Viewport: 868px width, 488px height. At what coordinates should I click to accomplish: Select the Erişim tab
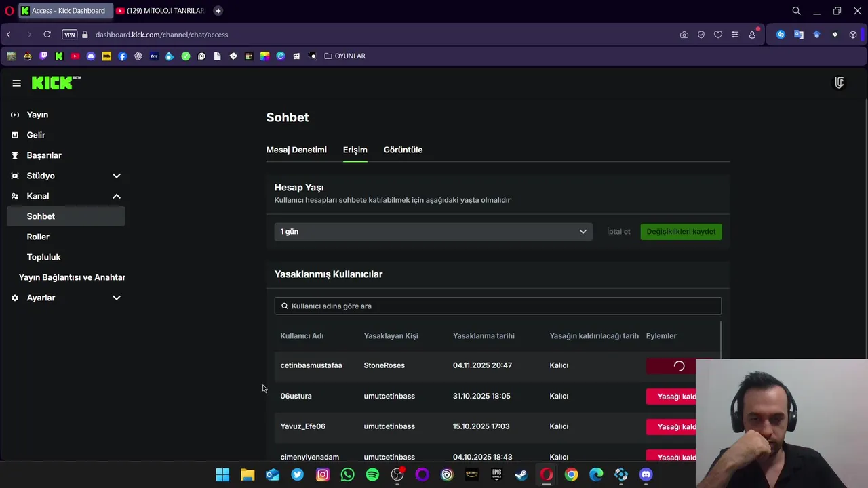pyautogui.click(x=355, y=150)
